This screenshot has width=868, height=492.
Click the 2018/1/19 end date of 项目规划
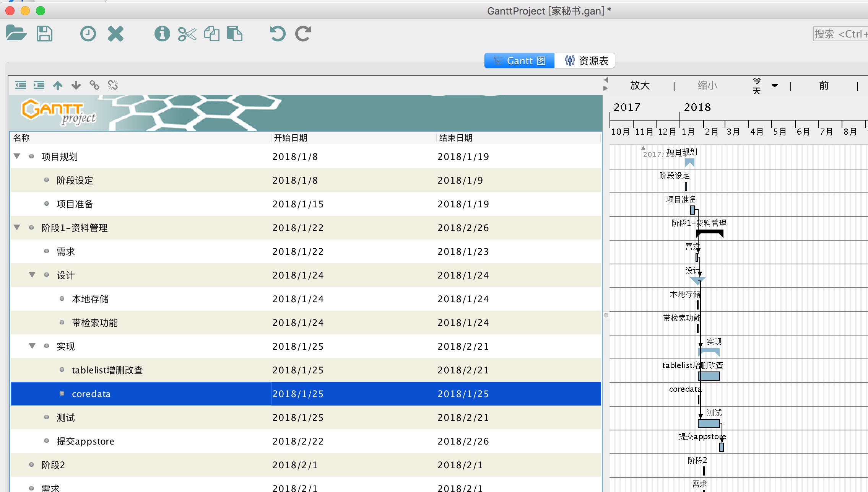(x=463, y=157)
